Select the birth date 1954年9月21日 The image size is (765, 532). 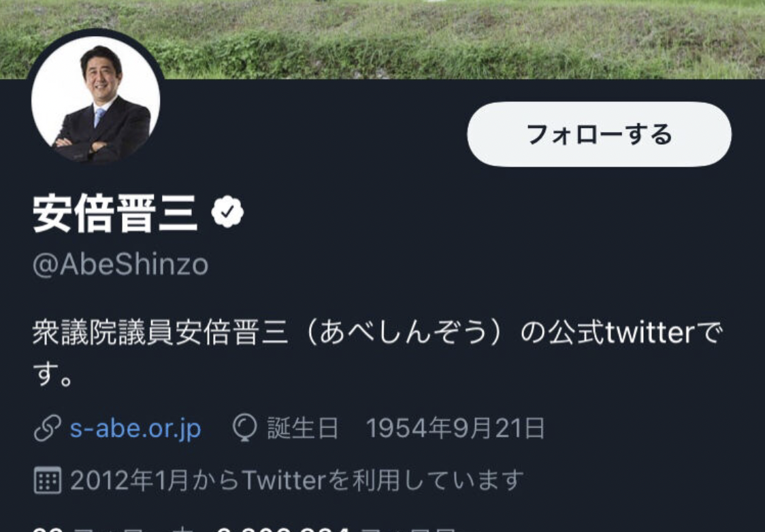pos(455,428)
